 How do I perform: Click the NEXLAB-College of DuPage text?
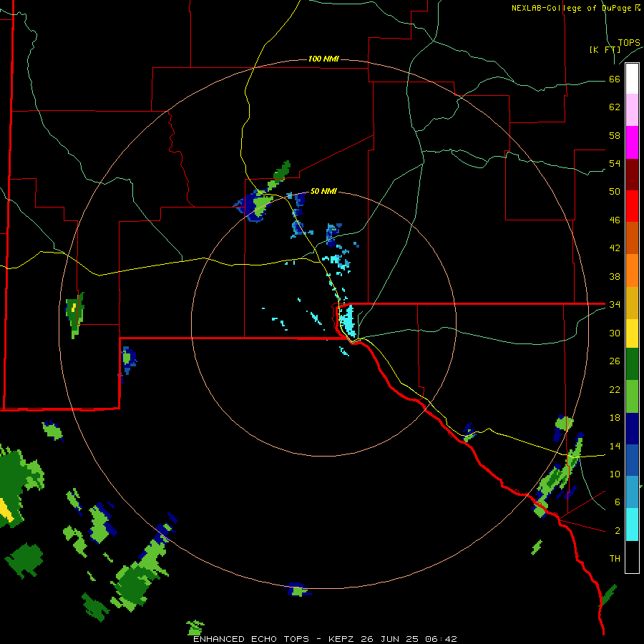pyautogui.click(x=571, y=8)
